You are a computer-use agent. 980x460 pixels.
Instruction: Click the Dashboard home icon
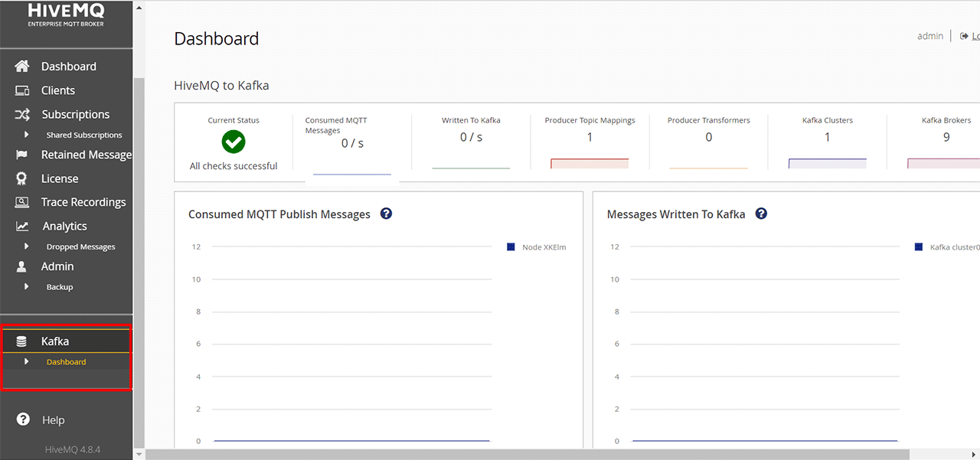[x=23, y=67]
